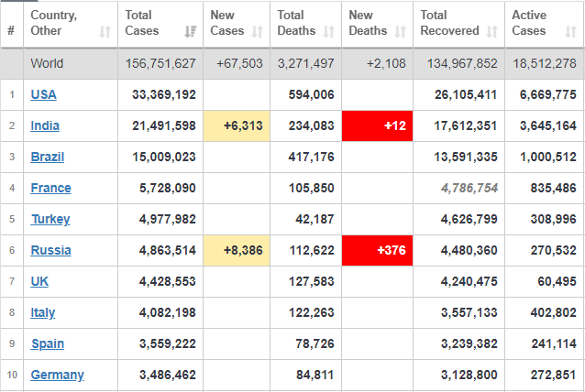Screen dimensions: 585x392
Task: Select Russia's yellow +8,386 new cases cell
Action: pyautogui.click(x=237, y=250)
